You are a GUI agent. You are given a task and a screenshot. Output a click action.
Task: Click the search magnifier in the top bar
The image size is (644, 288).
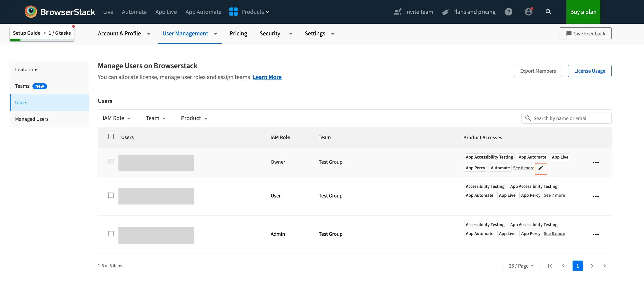pos(548,12)
